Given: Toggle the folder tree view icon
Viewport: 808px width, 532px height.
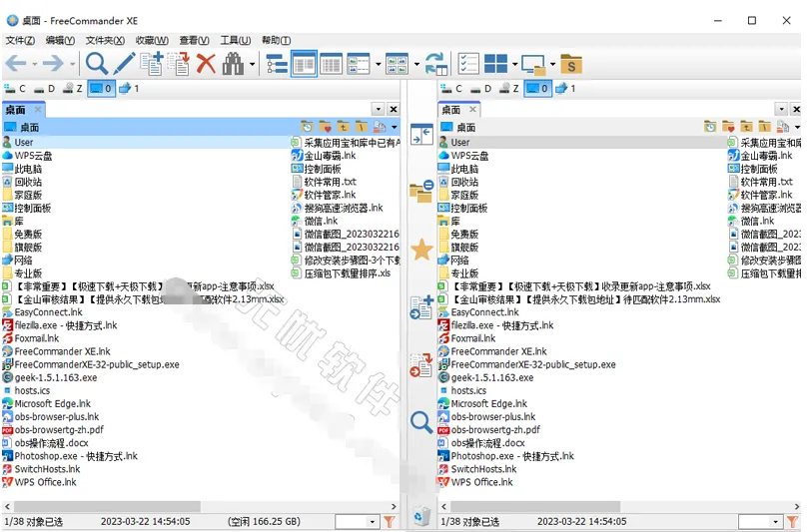Looking at the screenshot, I should click(x=277, y=64).
